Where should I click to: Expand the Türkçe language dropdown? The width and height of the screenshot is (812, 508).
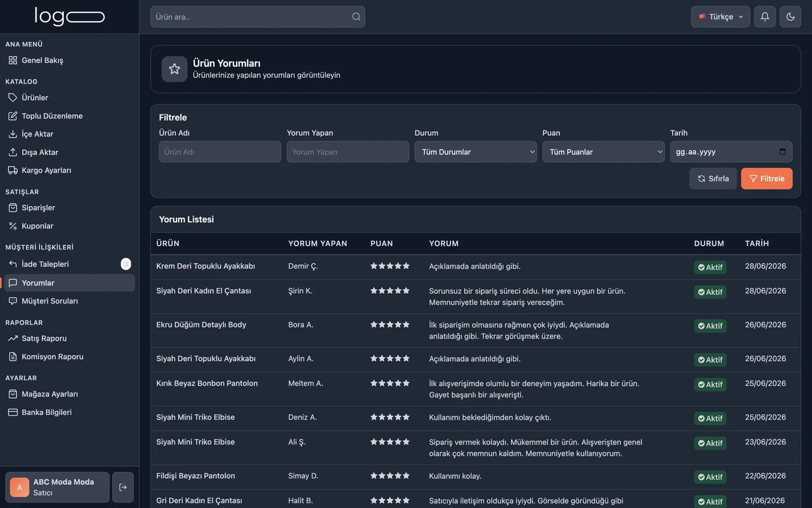click(x=720, y=17)
